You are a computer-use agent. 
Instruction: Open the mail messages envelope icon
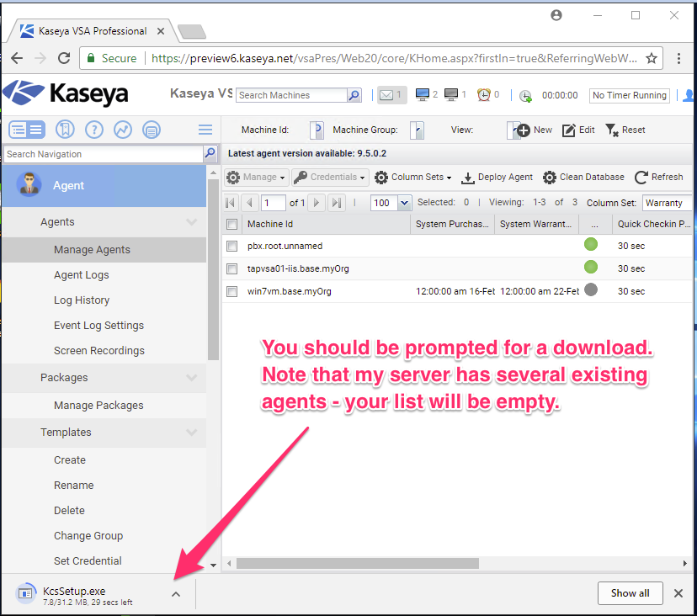coord(386,94)
